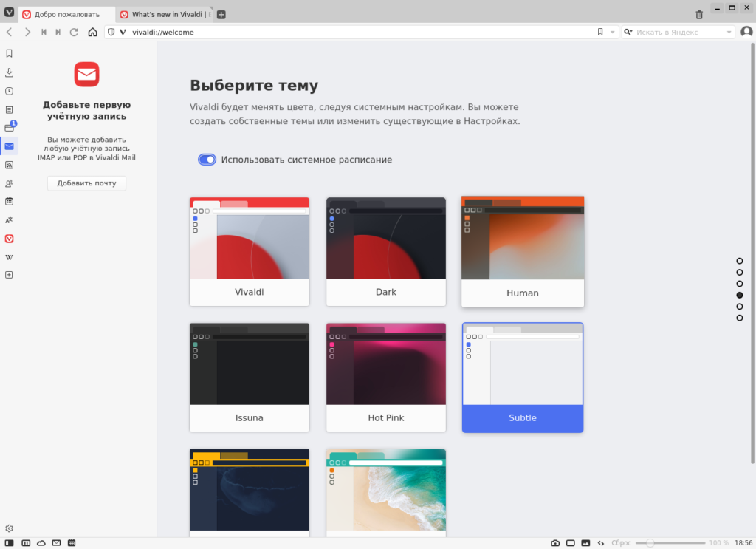Screen dimensions: 756x549
Task: Choose the Subtle theme
Action: [x=523, y=378]
